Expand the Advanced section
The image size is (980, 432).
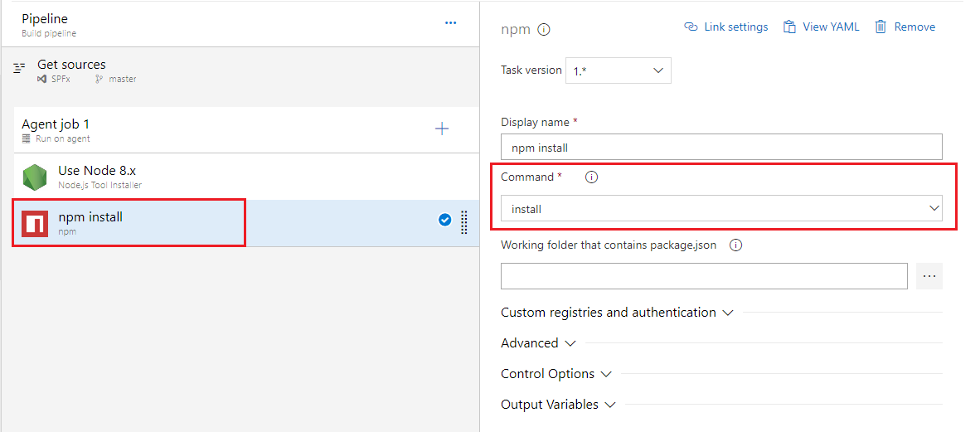(538, 343)
